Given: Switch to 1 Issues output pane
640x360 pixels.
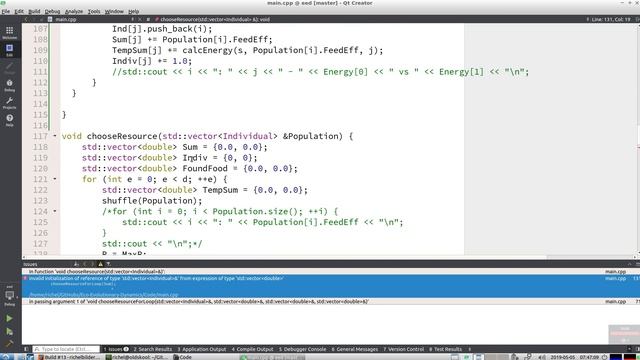Looking at the screenshot, I should (x=116, y=349).
